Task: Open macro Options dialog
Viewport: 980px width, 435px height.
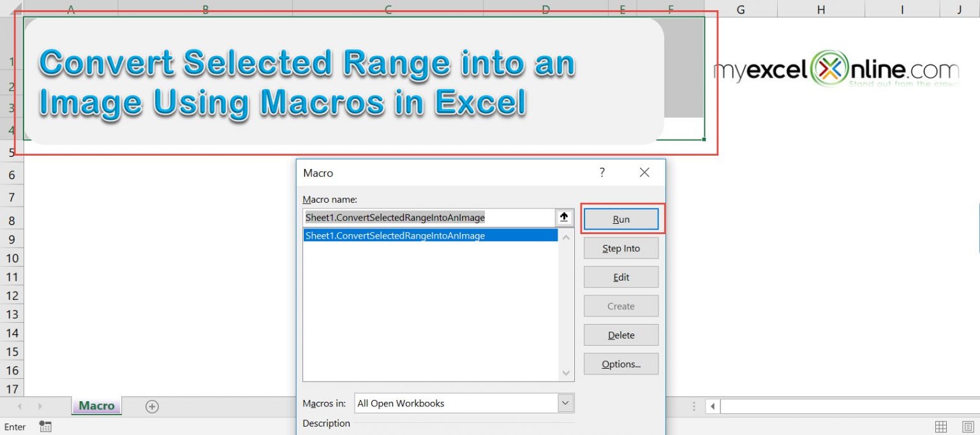Action: 620,364
